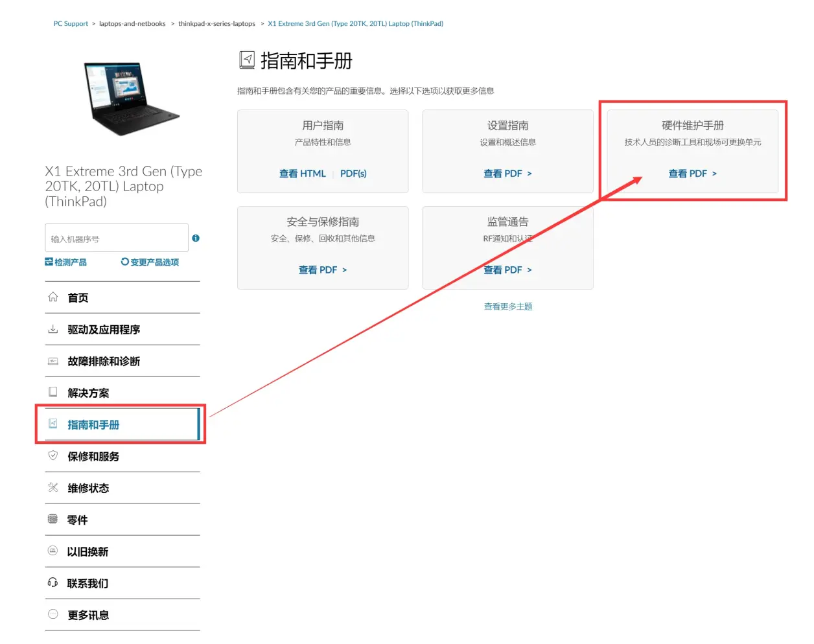Click the X1 Extreme 3rd Gen product name

tap(124, 187)
